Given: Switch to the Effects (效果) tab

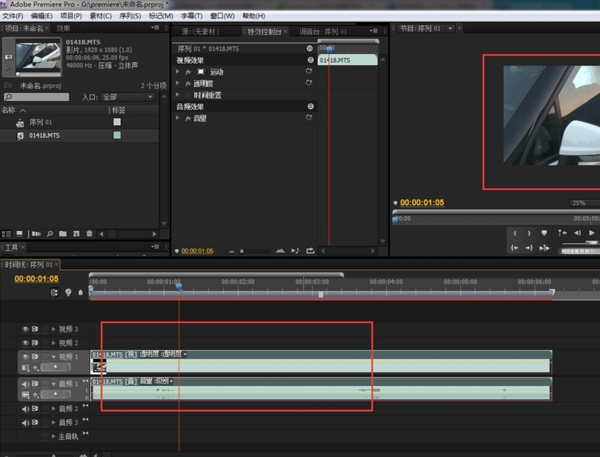Looking at the screenshot, I should pyautogui.click(x=62, y=30).
